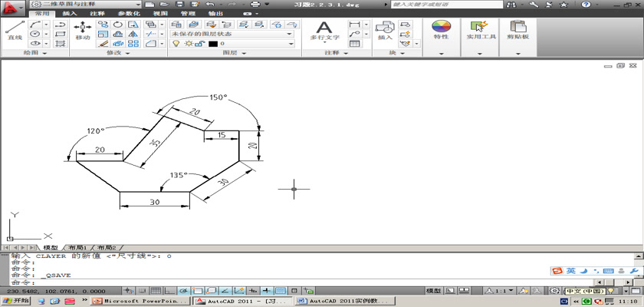This screenshot has height=307, width=644.
Task: Open the Properties (特性) color wheel panel
Action: (441, 31)
